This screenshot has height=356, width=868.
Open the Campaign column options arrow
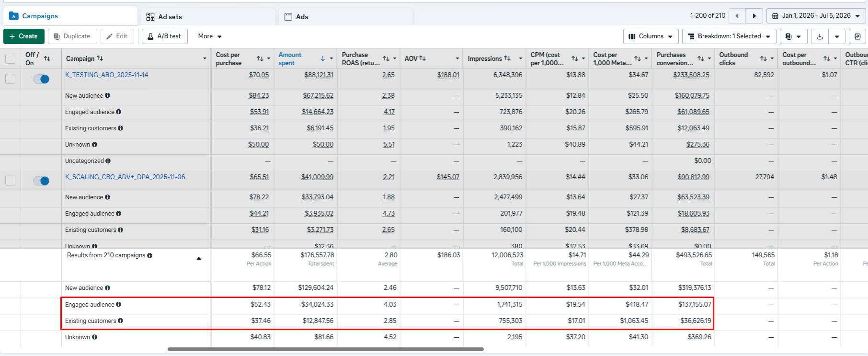point(205,58)
